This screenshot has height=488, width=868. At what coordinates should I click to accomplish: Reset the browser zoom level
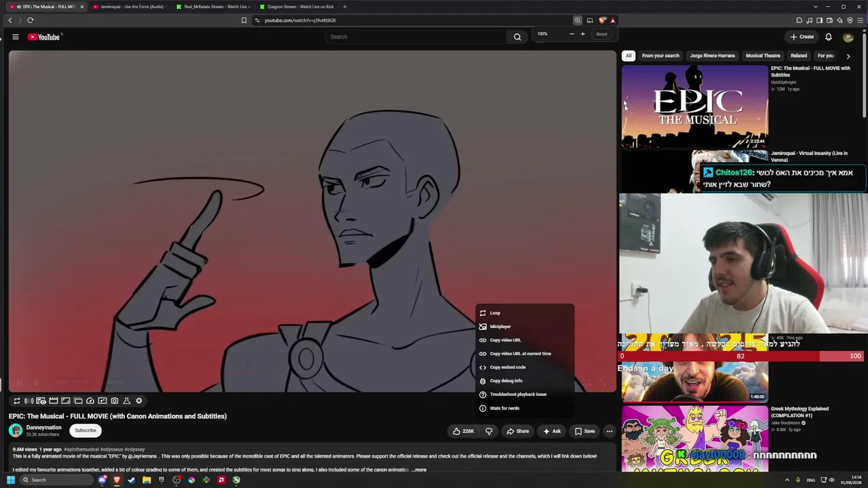(601, 34)
